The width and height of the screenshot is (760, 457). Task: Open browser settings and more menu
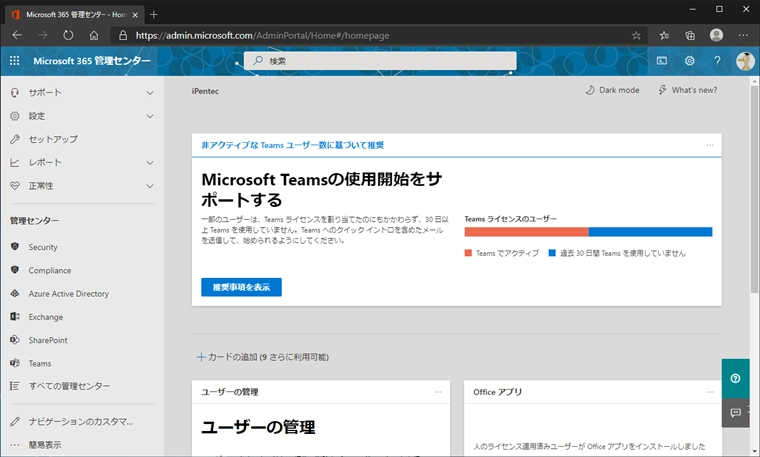(743, 35)
